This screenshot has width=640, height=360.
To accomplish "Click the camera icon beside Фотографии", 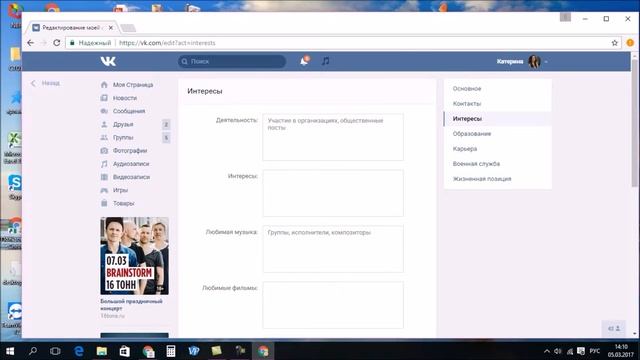I will [x=104, y=151].
